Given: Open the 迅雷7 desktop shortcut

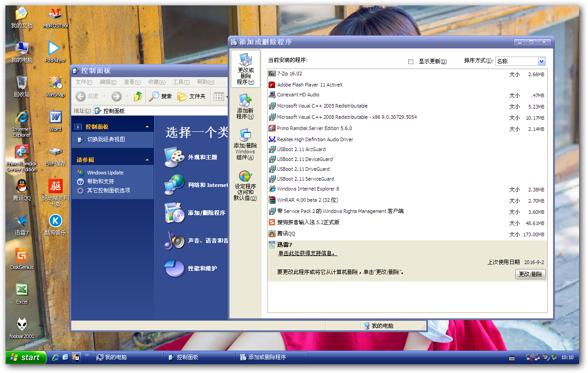Looking at the screenshot, I should pyautogui.click(x=22, y=225).
